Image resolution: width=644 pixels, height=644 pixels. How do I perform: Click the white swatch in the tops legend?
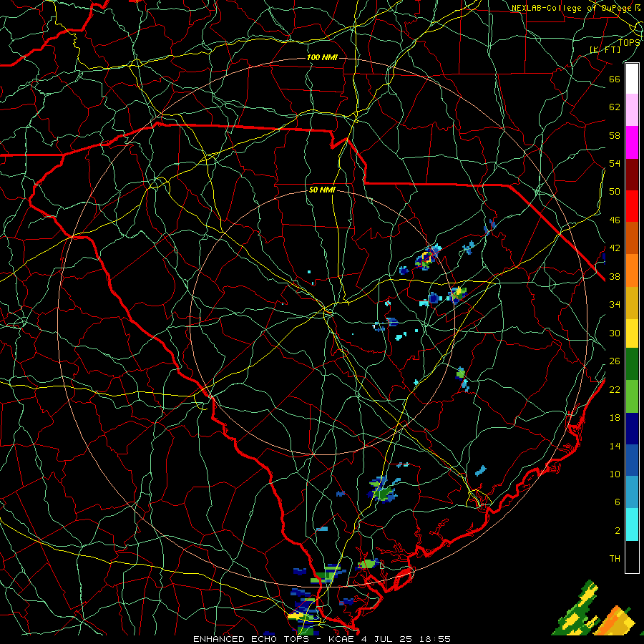click(x=632, y=79)
